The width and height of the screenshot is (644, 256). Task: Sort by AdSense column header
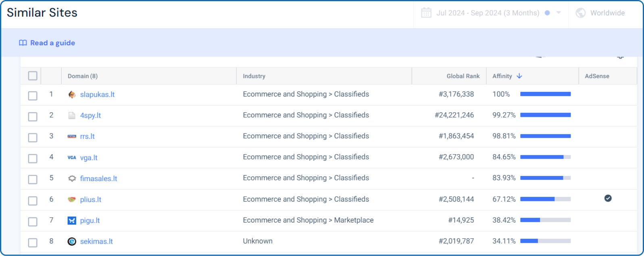[x=597, y=76]
